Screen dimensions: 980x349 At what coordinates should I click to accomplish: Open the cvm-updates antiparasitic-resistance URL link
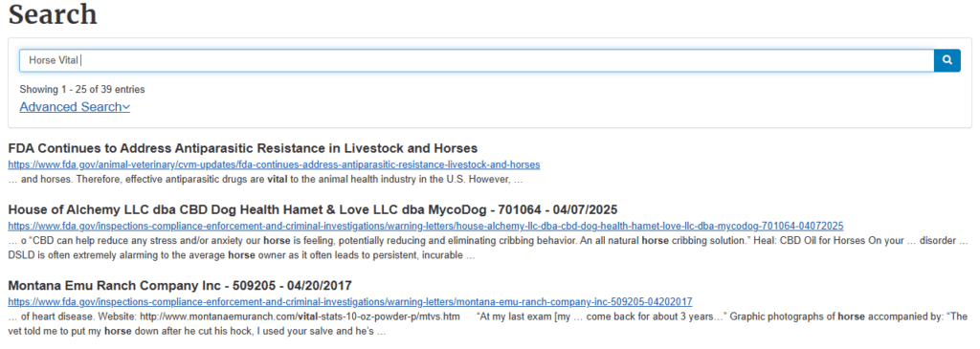tap(274, 164)
